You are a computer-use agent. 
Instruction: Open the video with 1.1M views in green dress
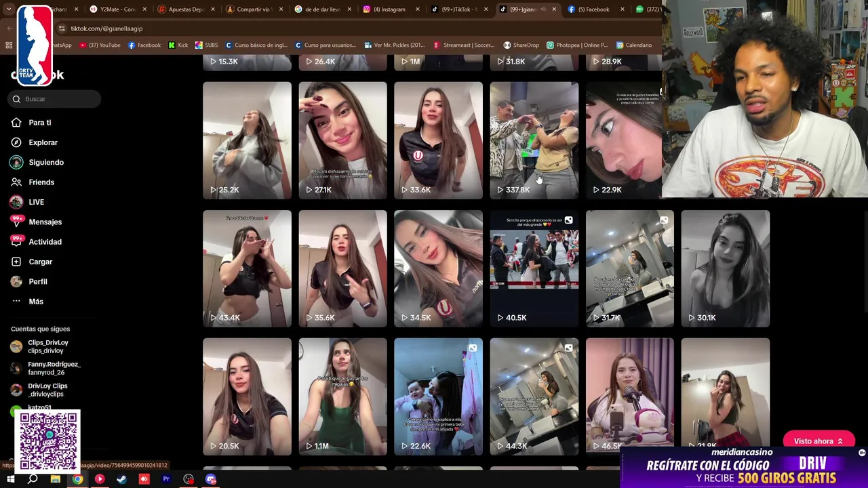coord(342,396)
